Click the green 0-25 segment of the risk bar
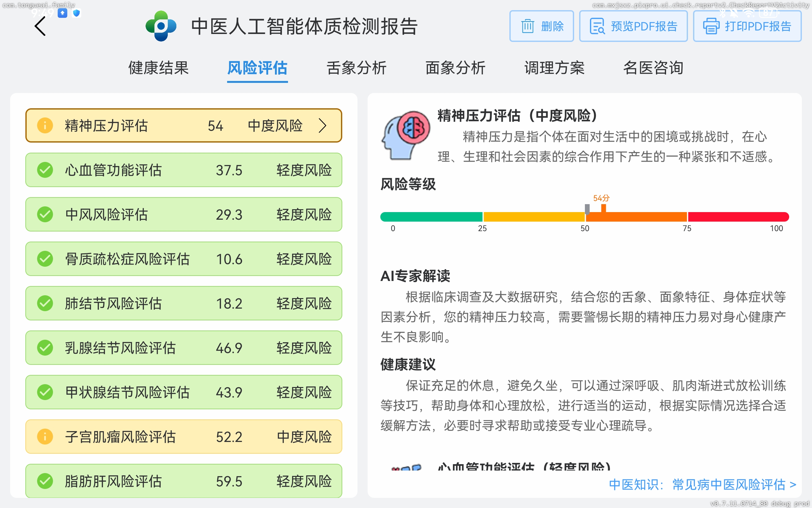This screenshot has height=508, width=812. coord(431,217)
